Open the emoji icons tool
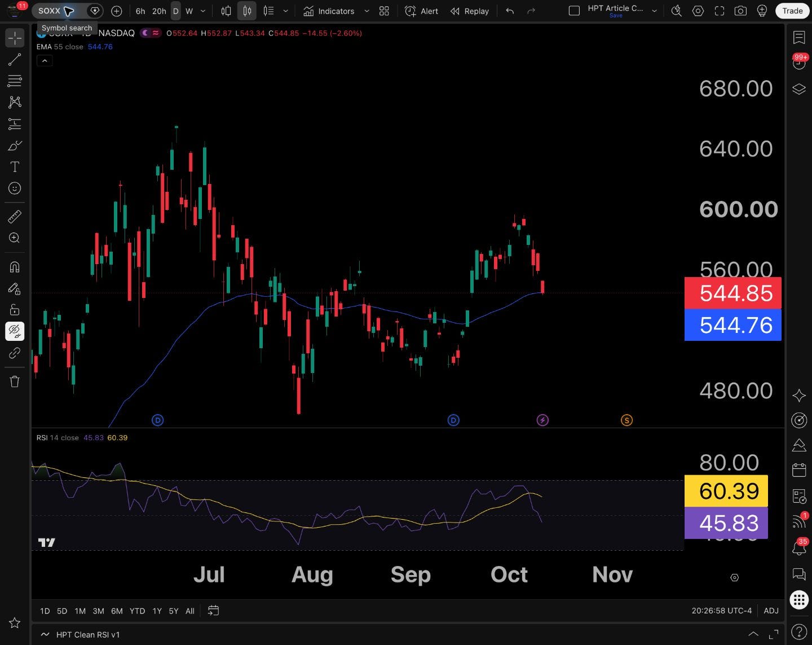Viewport: 812px width, 645px height. [15, 188]
